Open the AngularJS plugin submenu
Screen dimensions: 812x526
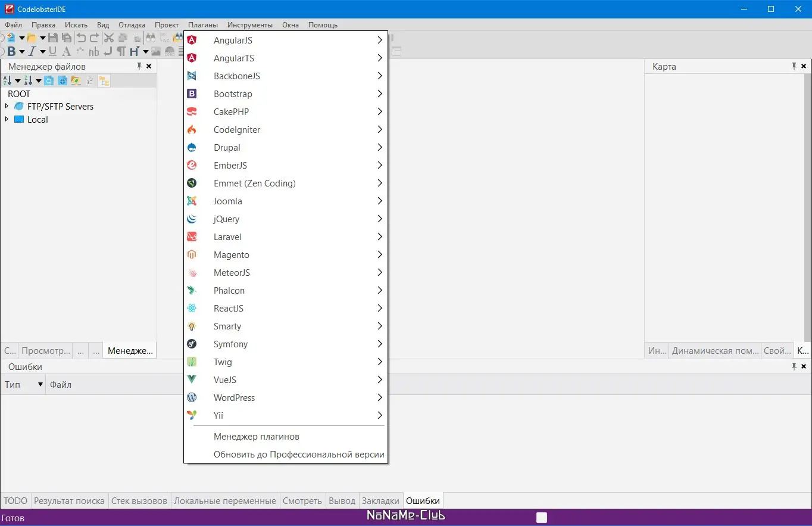coord(286,41)
